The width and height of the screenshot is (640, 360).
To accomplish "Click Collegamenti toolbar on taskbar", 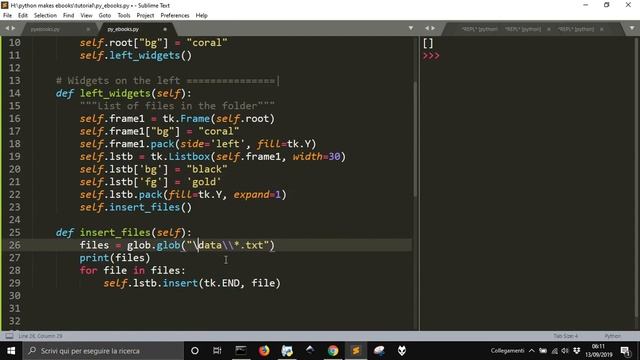I will click(x=507, y=351).
